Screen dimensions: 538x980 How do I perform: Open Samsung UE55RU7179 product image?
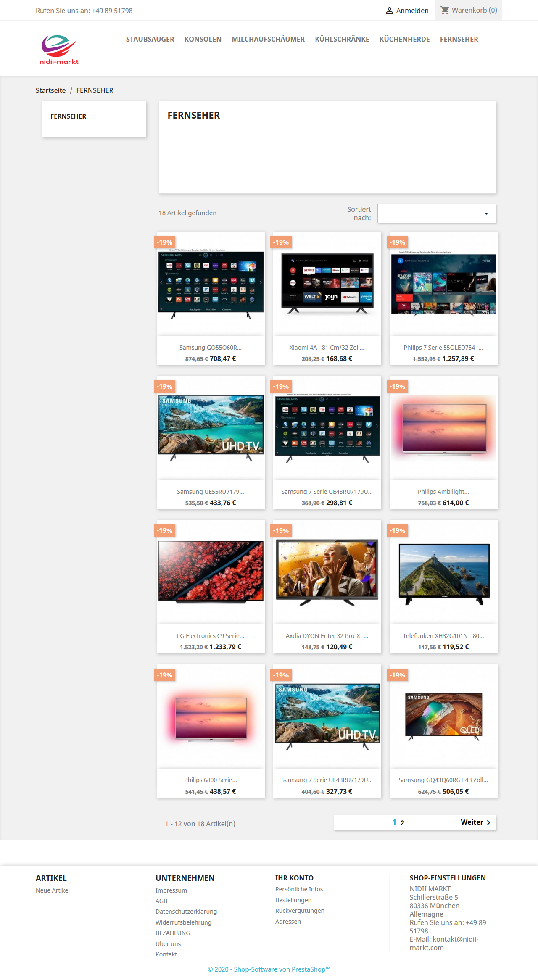coord(211,428)
